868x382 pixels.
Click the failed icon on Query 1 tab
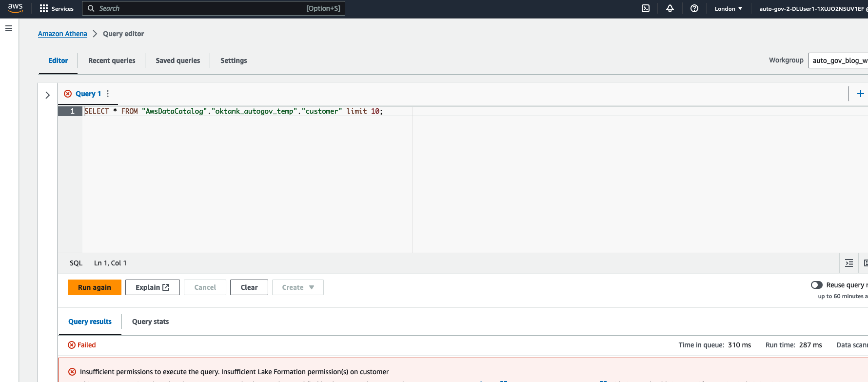[x=68, y=94]
